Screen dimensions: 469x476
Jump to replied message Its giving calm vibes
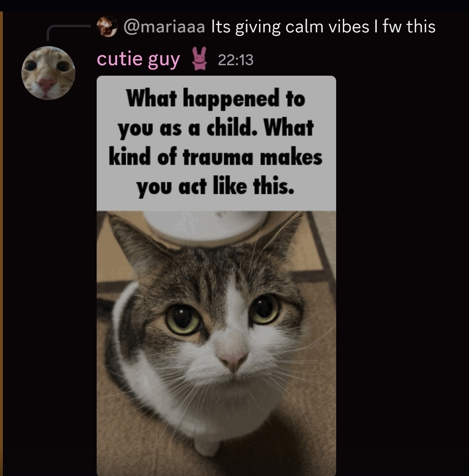[323, 27]
